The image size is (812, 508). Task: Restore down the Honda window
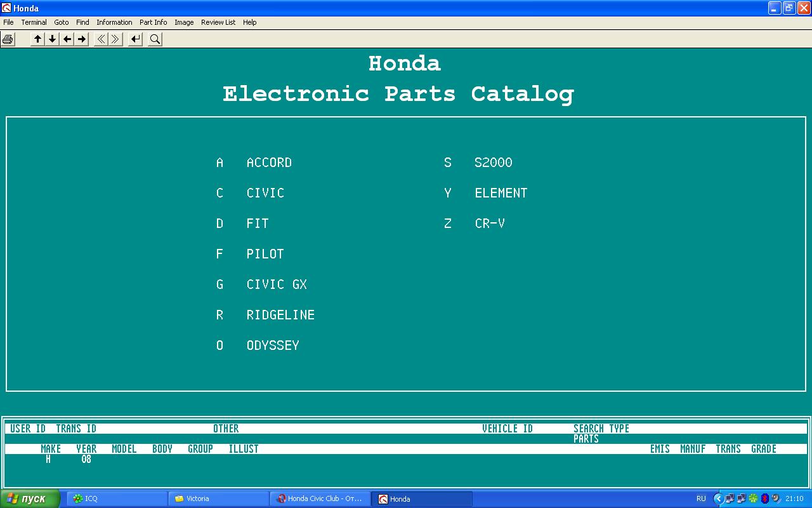coord(789,8)
